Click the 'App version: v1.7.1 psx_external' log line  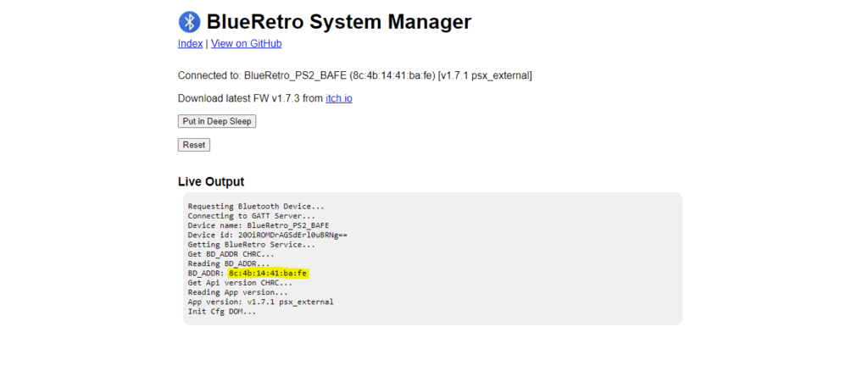click(x=260, y=302)
